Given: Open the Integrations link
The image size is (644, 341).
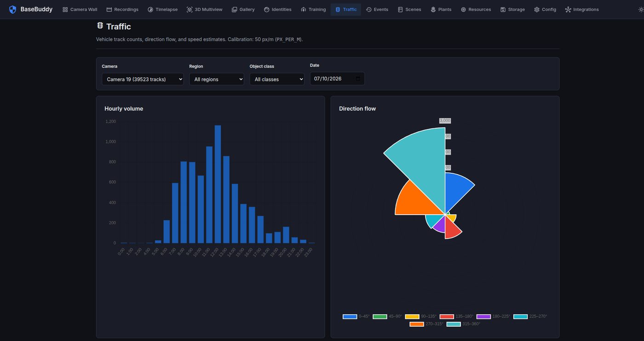Looking at the screenshot, I should click(582, 9).
